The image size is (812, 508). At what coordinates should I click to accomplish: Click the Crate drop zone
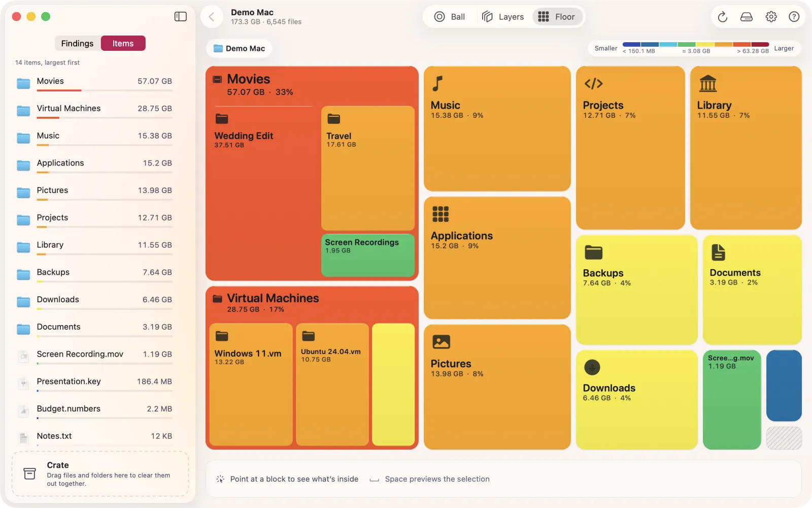pos(100,473)
